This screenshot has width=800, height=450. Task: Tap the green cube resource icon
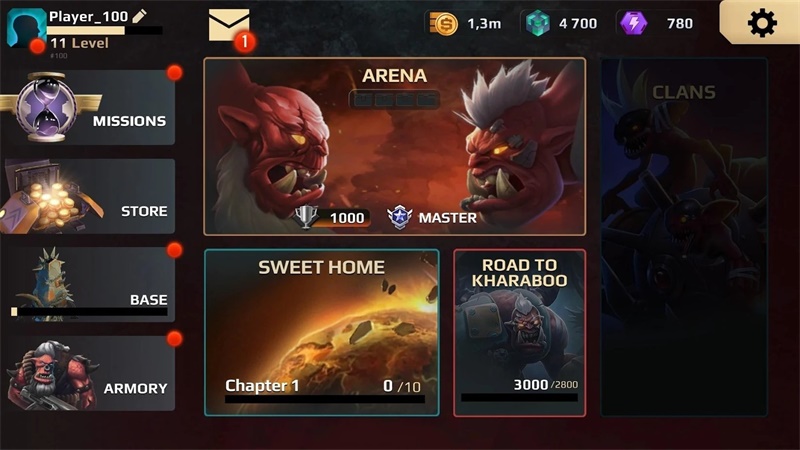537,23
